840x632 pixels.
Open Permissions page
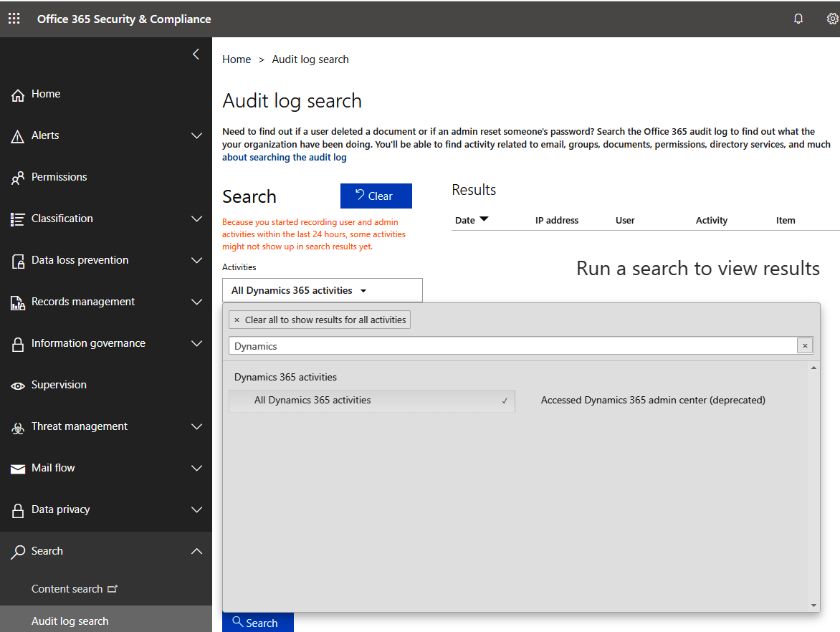tap(59, 177)
